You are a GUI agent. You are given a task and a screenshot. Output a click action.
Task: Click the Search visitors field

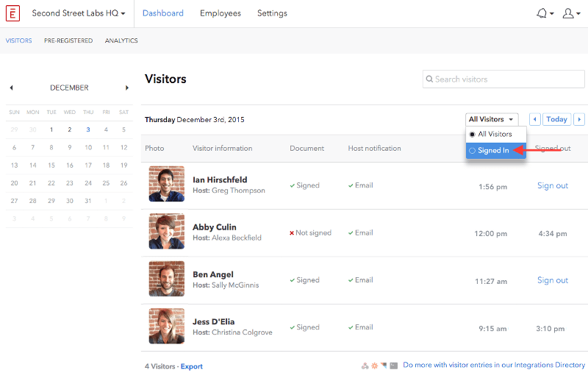tap(503, 79)
